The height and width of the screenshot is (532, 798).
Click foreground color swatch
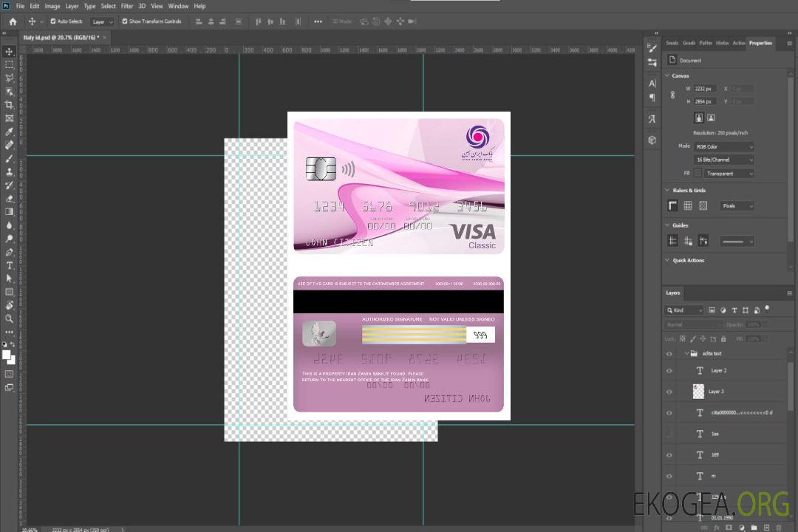coord(6,355)
